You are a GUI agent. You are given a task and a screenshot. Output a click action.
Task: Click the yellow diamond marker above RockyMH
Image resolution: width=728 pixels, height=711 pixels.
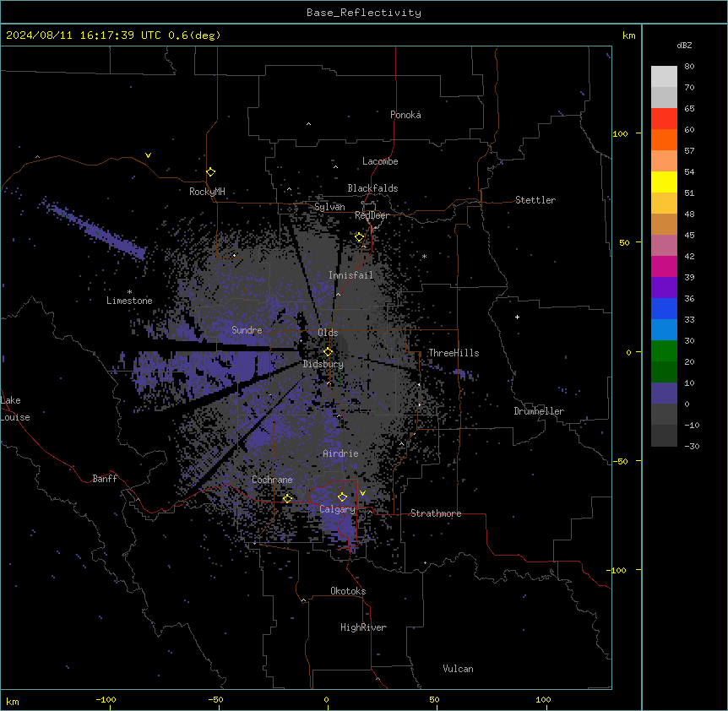click(210, 171)
